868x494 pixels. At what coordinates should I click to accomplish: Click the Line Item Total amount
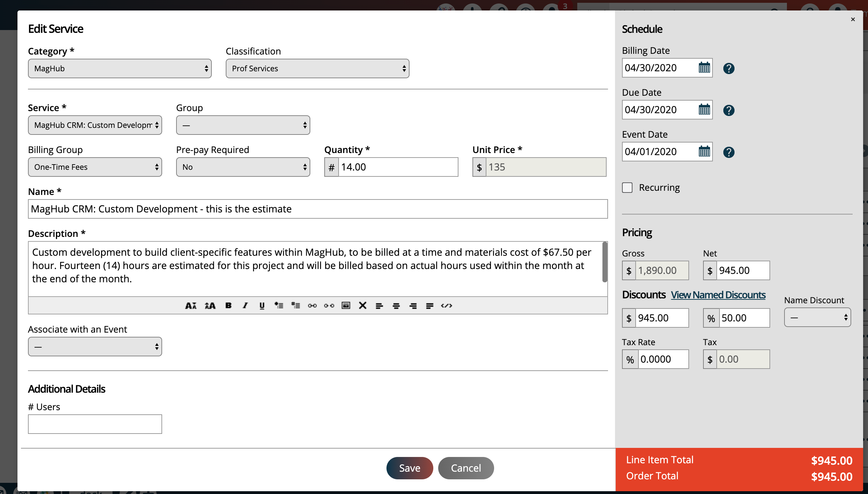pos(832,460)
